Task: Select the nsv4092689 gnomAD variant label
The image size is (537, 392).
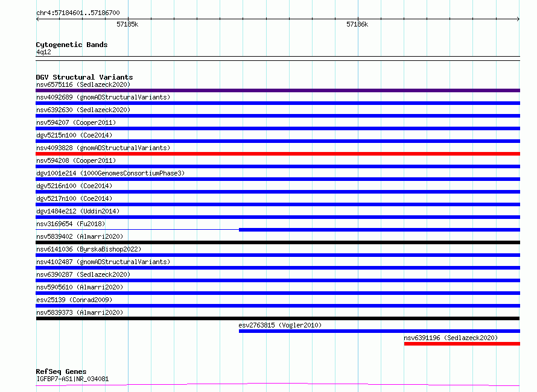Action: [103, 97]
